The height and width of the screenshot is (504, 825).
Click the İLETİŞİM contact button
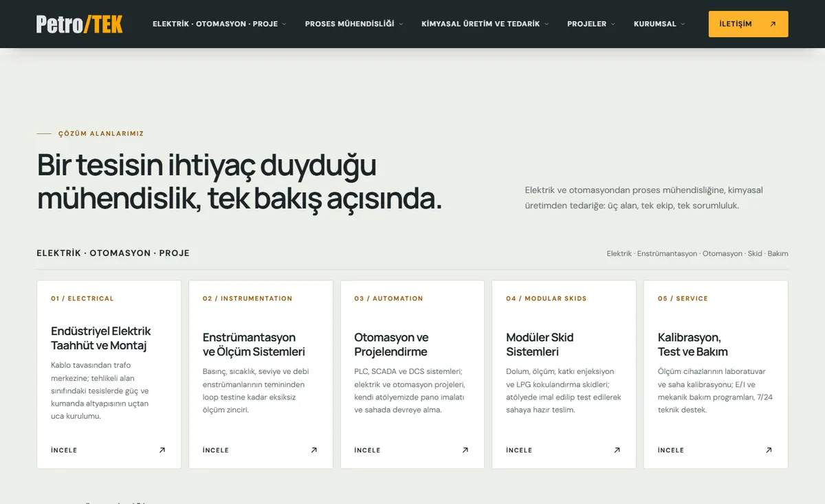pyautogui.click(x=748, y=24)
